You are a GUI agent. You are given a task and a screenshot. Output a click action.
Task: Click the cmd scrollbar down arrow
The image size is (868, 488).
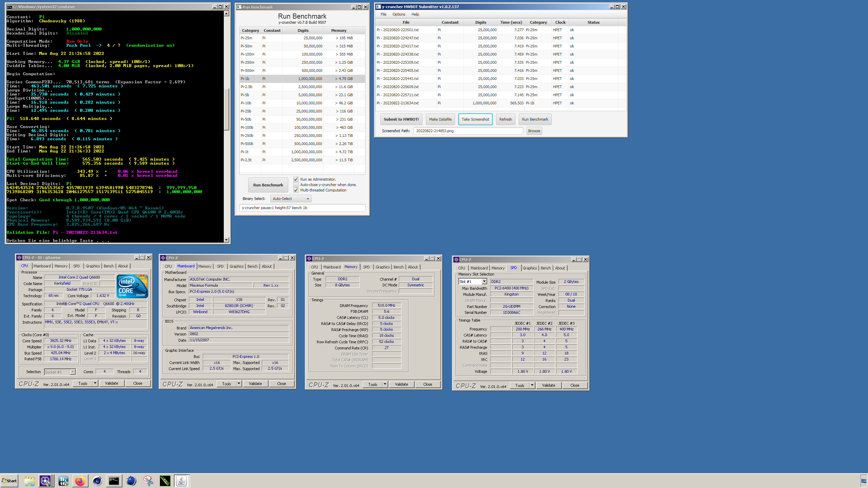(226, 240)
